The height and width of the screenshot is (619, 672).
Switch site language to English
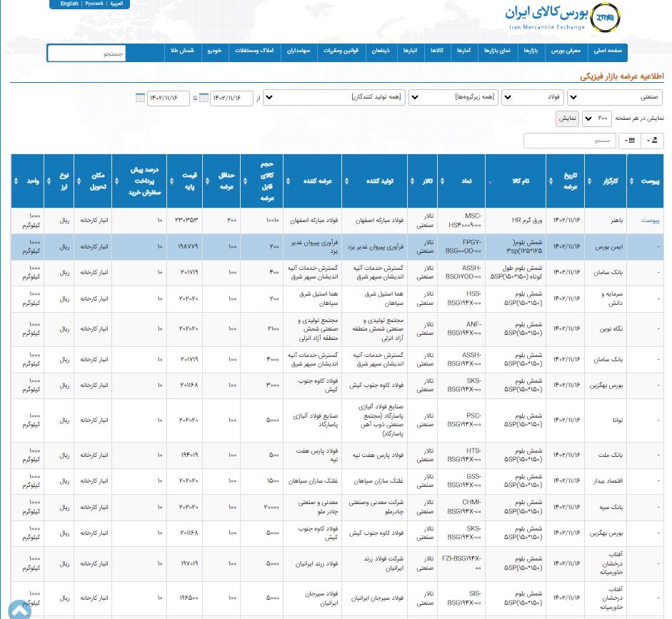coord(69,4)
